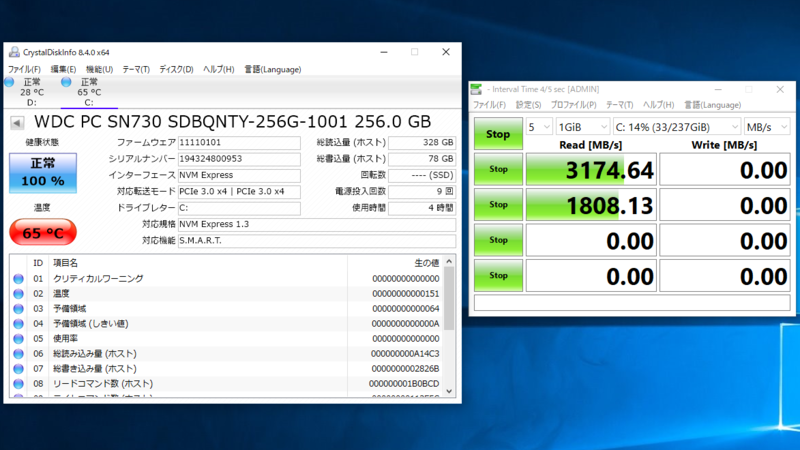The image size is (800, 450).
Task: Open ディスク(D) menu in CrystalDiskInfo
Action: [x=176, y=69]
